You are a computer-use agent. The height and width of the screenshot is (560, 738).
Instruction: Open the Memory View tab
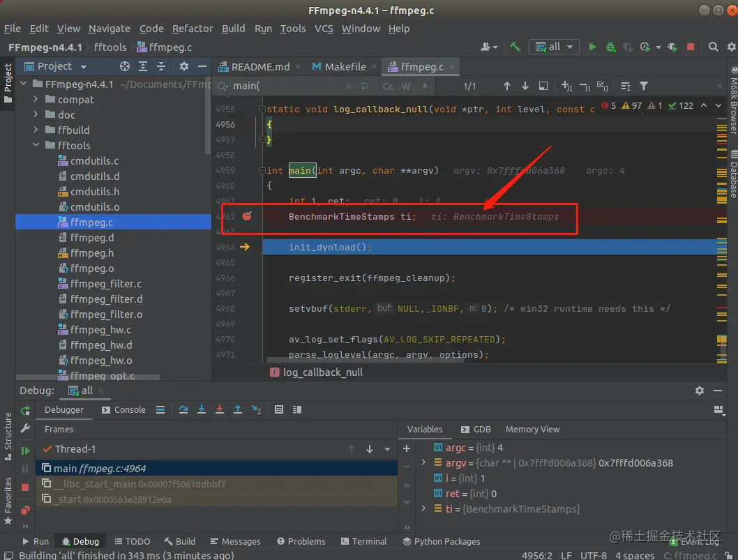pyautogui.click(x=532, y=429)
